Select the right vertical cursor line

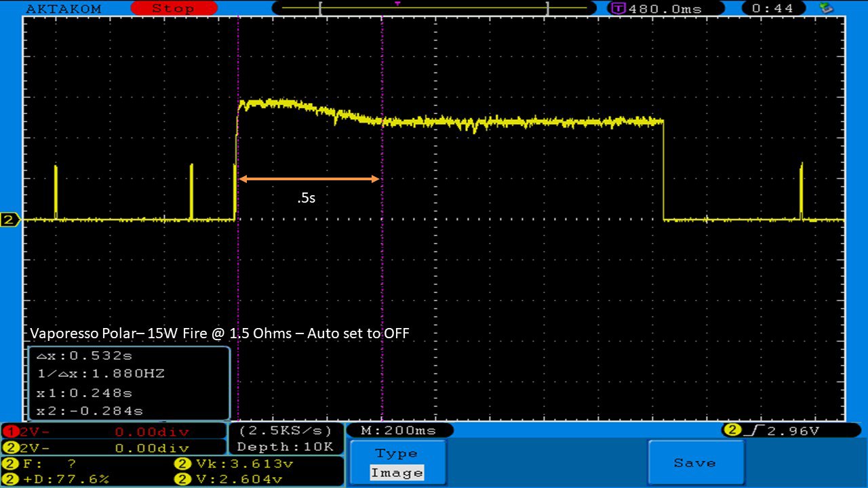[382, 271]
